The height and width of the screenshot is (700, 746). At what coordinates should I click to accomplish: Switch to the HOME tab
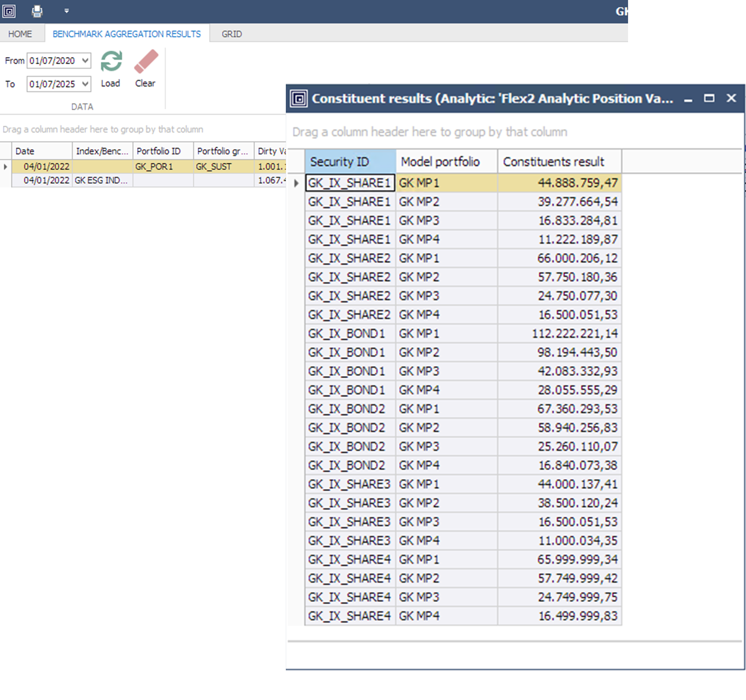click(20, 34)
